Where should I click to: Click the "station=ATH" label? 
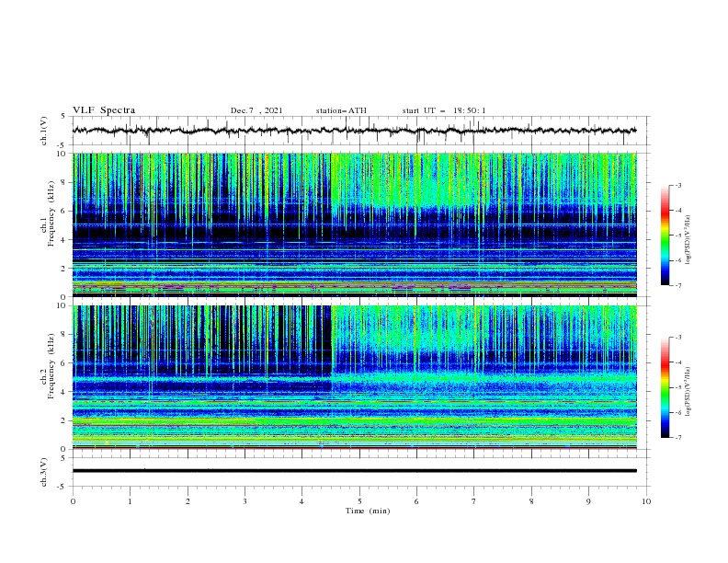click(x=341, y=110)
